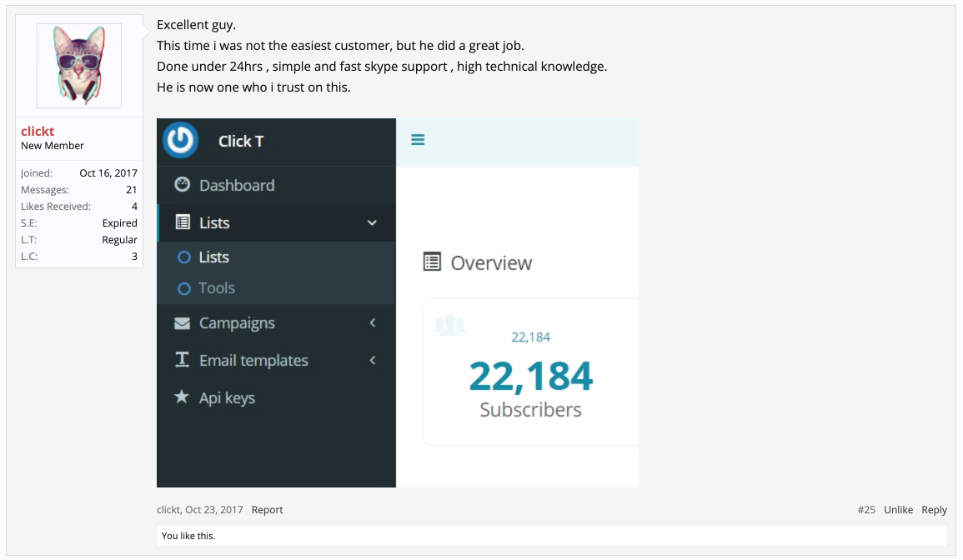Click the Overview list icon
Viewport: 963px width, 560px height.
[x=433, y=262]
